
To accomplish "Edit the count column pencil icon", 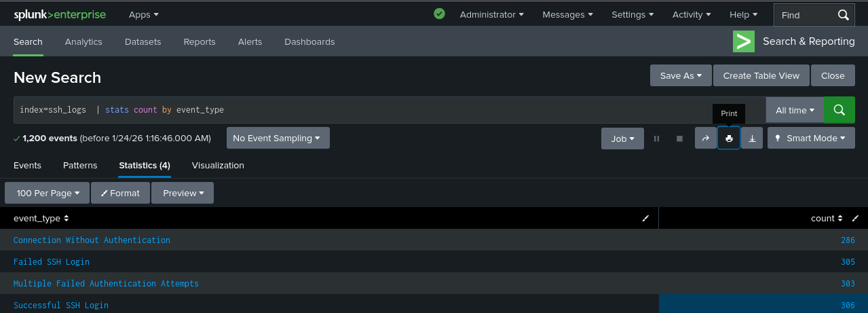I will point(855,219).
